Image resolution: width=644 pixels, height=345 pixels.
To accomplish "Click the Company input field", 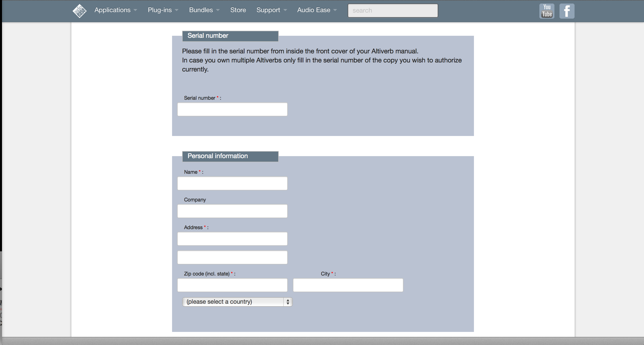I will 232,211.
